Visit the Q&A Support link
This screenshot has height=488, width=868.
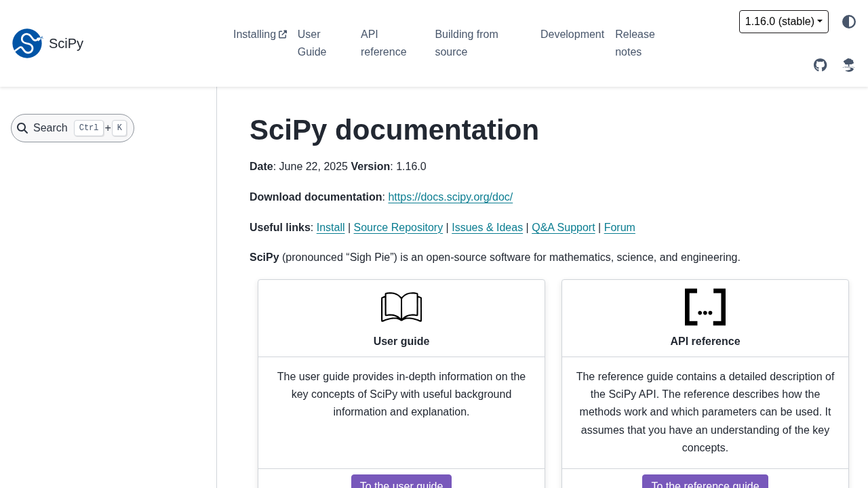(563, 228)
